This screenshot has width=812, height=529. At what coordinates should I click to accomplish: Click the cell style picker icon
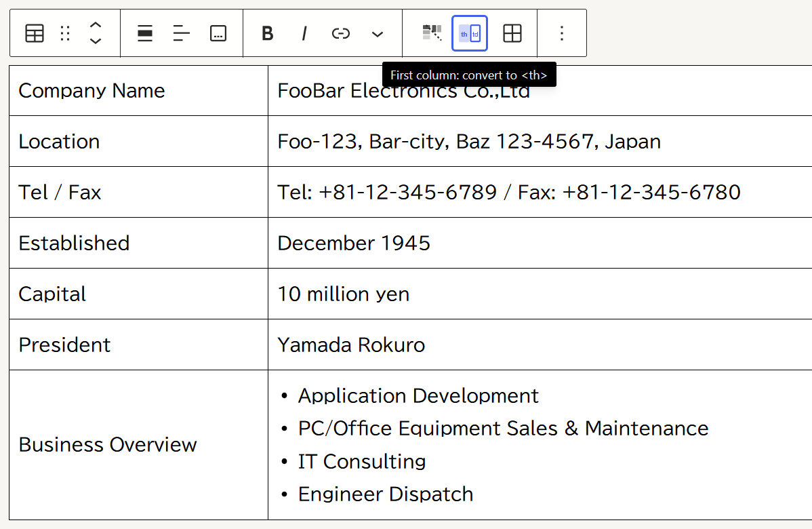432,33
